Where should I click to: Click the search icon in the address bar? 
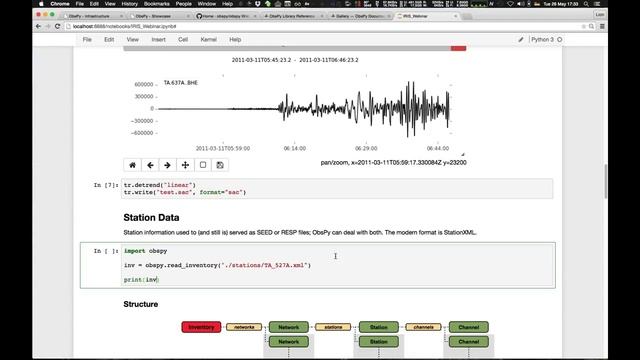(591, 26)
